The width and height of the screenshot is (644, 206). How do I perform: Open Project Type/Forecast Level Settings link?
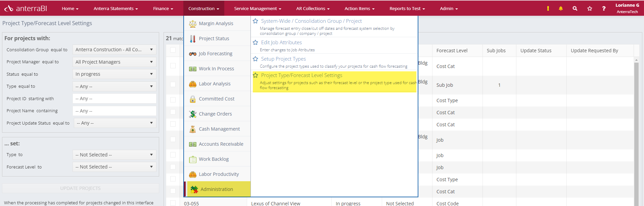pos(302,75)
